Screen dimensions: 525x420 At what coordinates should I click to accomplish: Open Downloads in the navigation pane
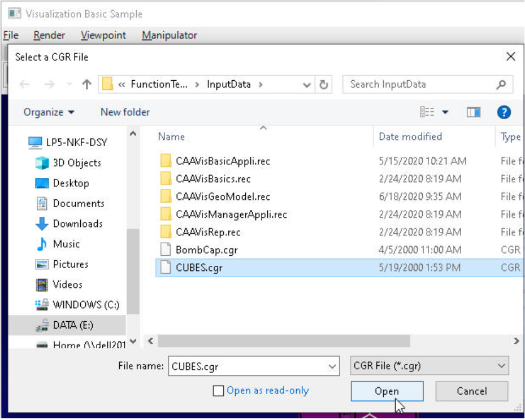coord(77,224)
